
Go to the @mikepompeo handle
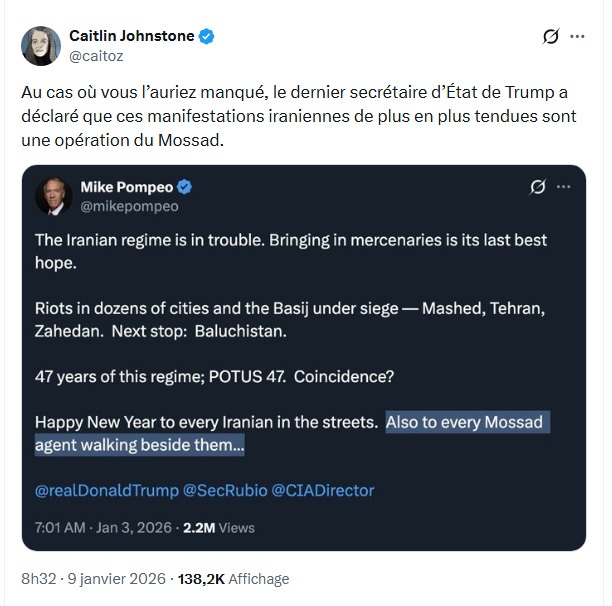(x=129, y=206)
